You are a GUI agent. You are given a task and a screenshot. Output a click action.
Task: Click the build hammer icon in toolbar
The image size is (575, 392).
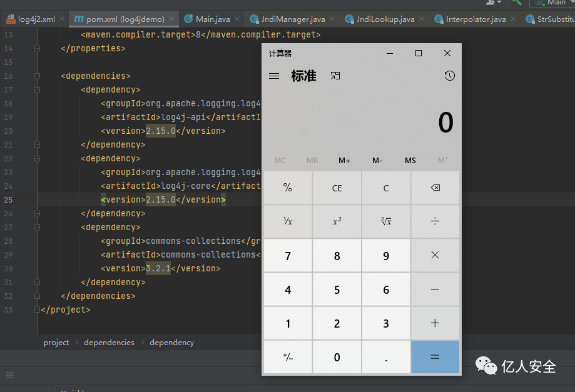point(517,3)
